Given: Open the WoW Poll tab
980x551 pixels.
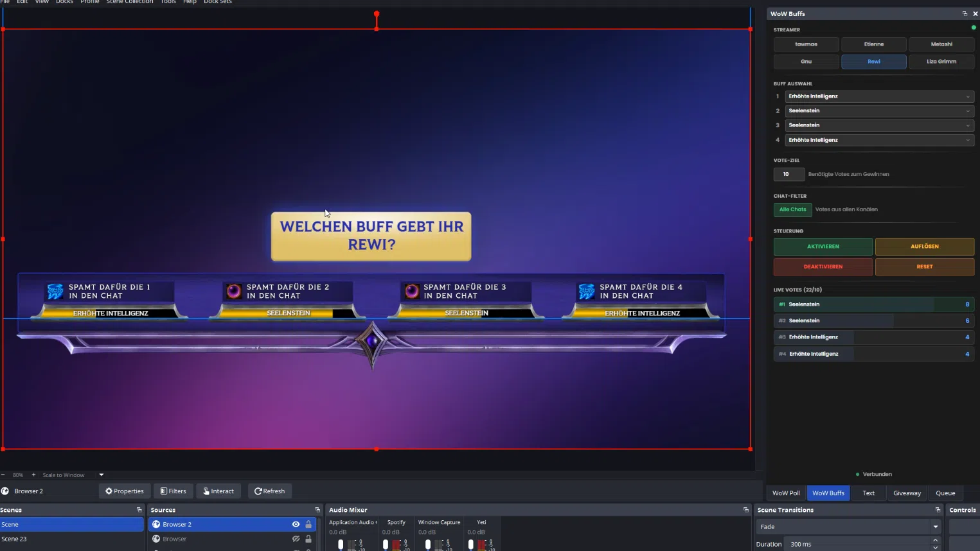Looking at the screenshot, I should pos(786,493).
